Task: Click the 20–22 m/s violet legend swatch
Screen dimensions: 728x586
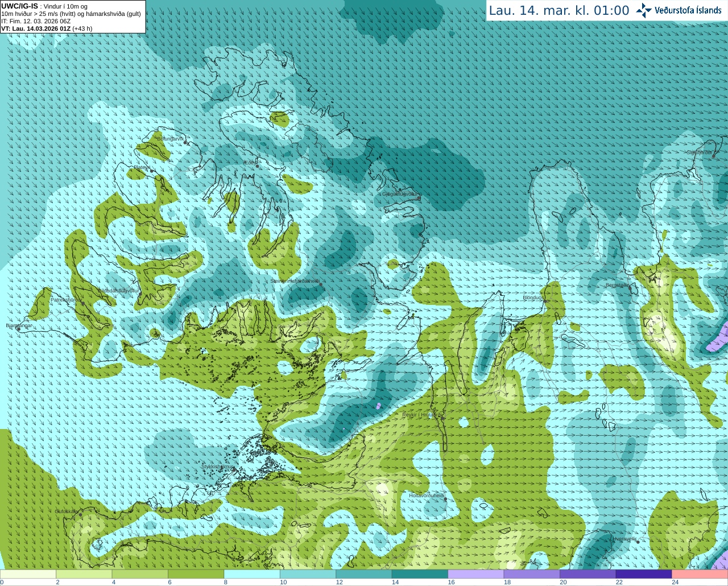Action: pos(588,574)
